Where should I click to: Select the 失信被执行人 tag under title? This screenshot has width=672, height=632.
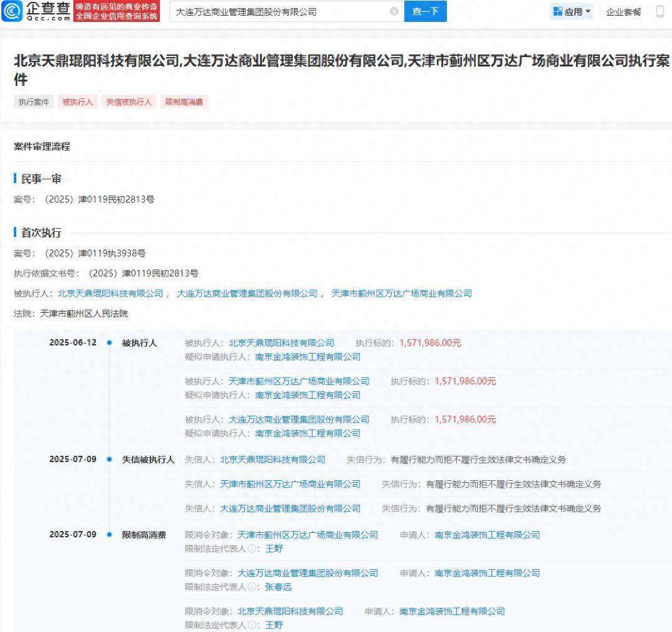tap(129, 102)
